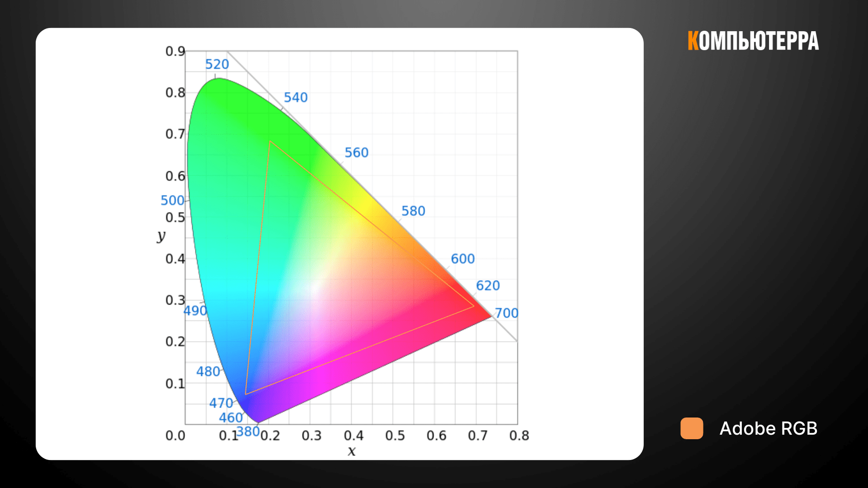
Task: Click the 0.4 x-axis tick label
Action: pyautogui.click(x=354, y=436)
